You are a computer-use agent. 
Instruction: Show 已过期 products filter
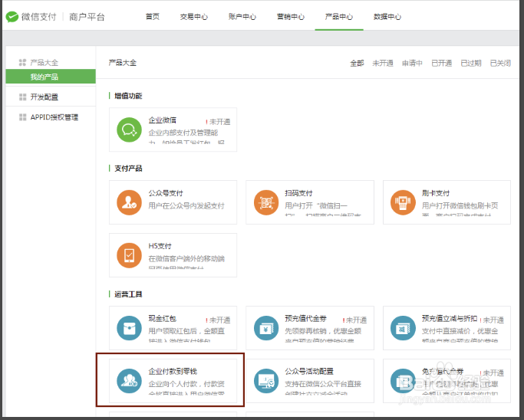tap(471, 63)
